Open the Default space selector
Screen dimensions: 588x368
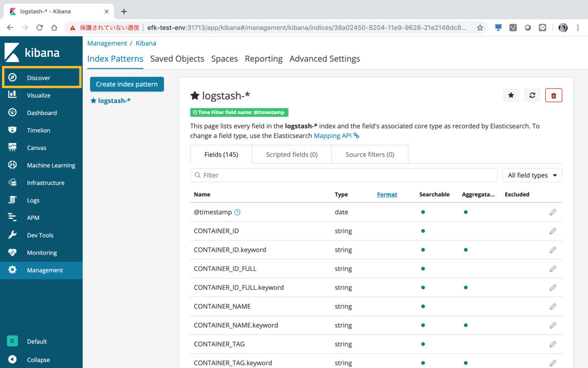(x=37, y=342)
